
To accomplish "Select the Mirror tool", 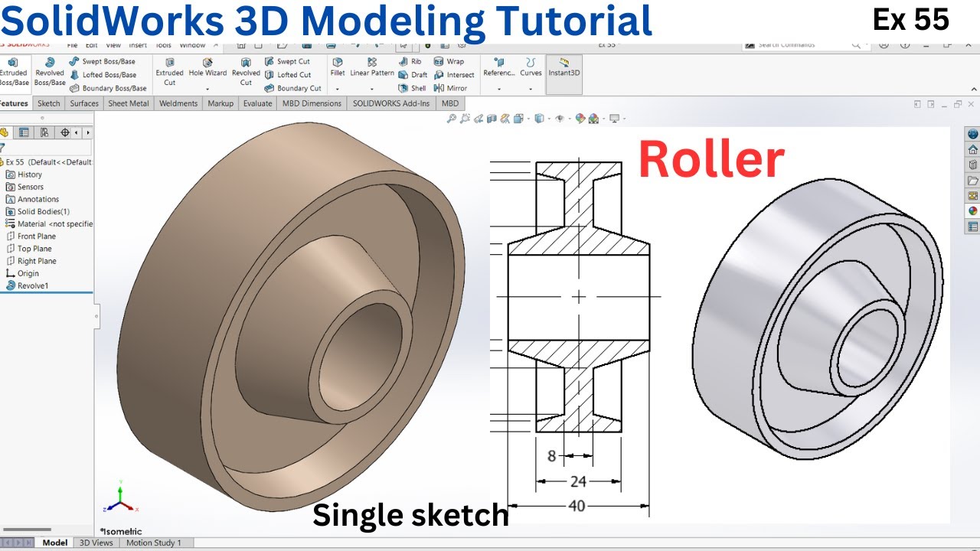I will [450, 88].
